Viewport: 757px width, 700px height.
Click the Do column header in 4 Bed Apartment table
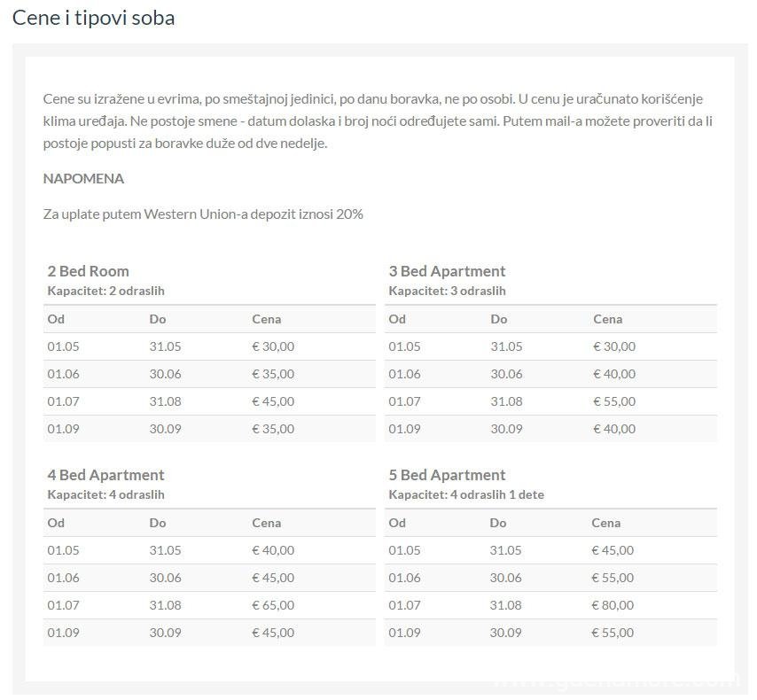pyautogui.click(x=158, y=523)
